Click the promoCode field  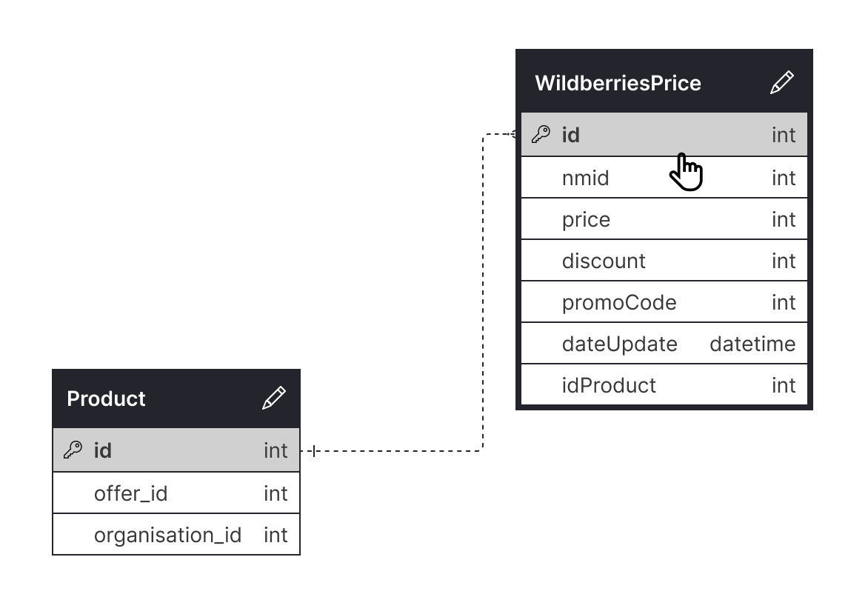(x=619, y=302)
